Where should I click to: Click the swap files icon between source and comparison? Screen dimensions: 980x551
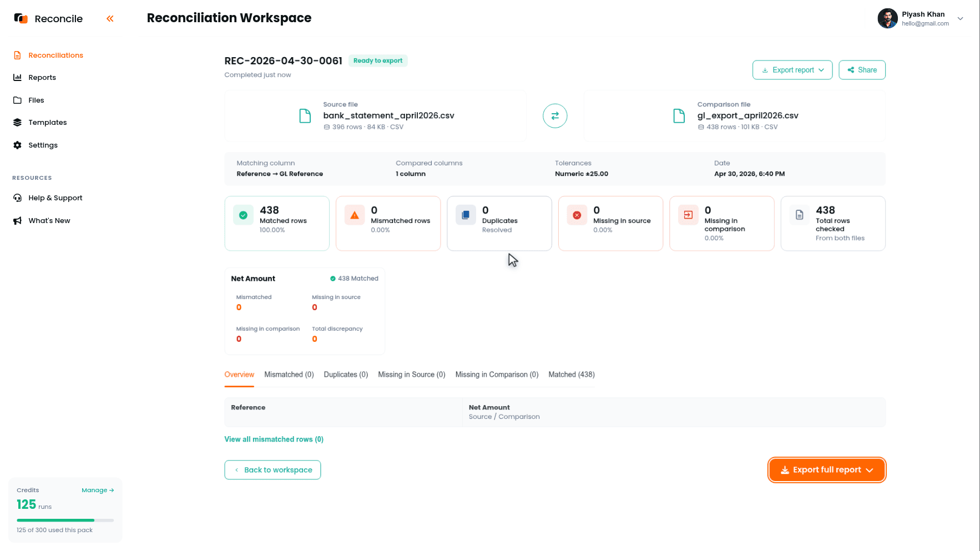555,116
